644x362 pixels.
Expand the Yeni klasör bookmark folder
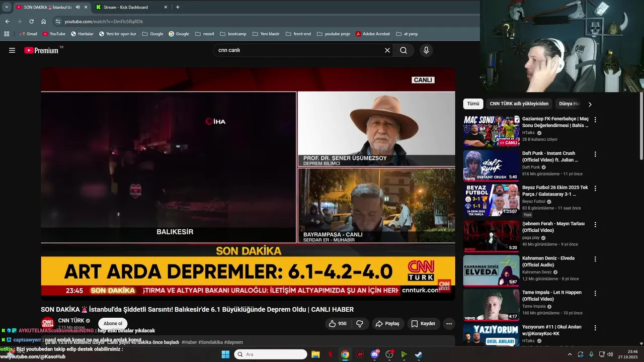pos(266,34)
